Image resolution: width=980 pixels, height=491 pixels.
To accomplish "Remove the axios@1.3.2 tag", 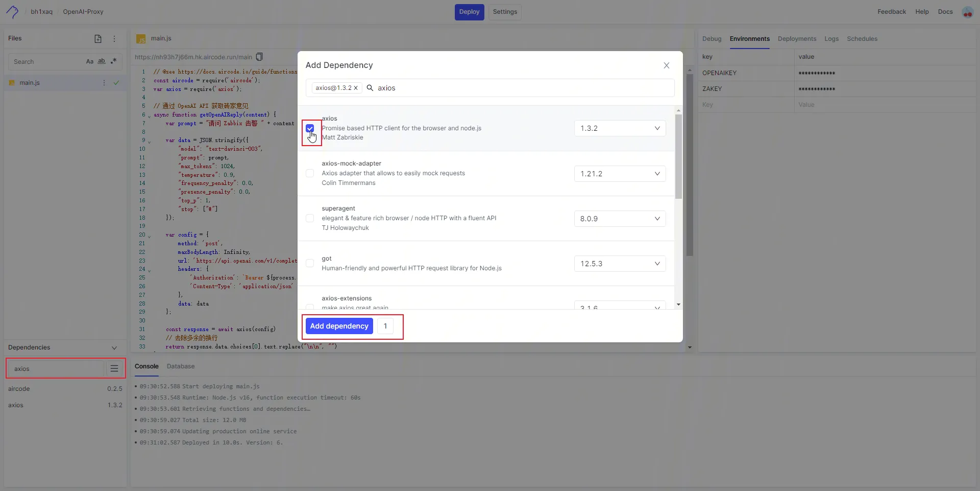I will [x=356, y=88].
